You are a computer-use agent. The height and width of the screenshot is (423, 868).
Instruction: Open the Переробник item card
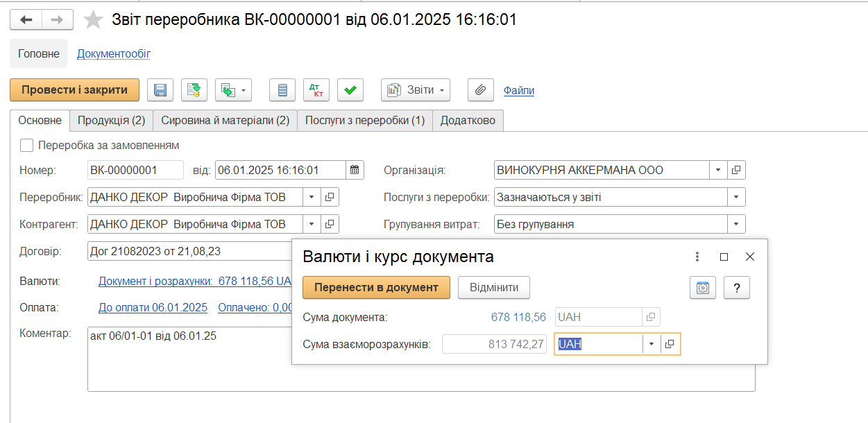[x=330, y=197]
